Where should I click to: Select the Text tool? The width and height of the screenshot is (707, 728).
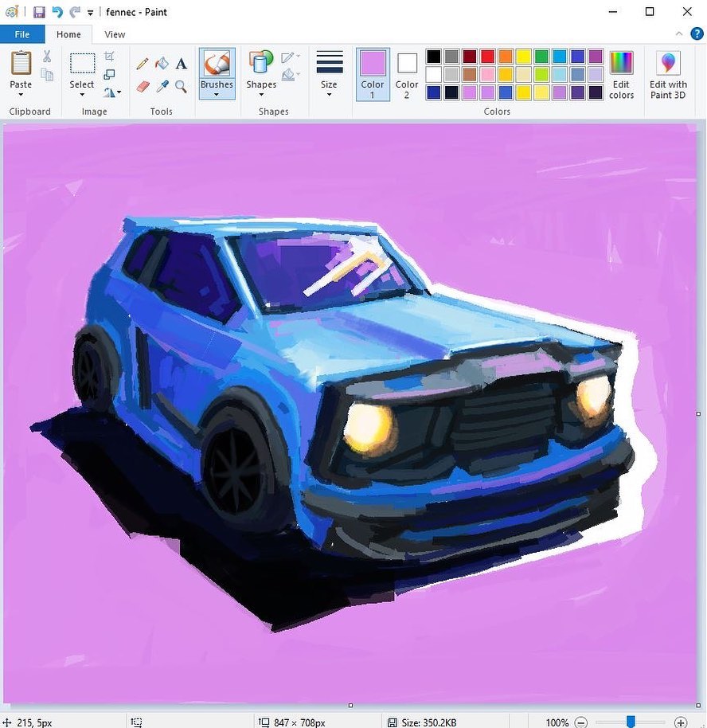[x=181, y=63]
